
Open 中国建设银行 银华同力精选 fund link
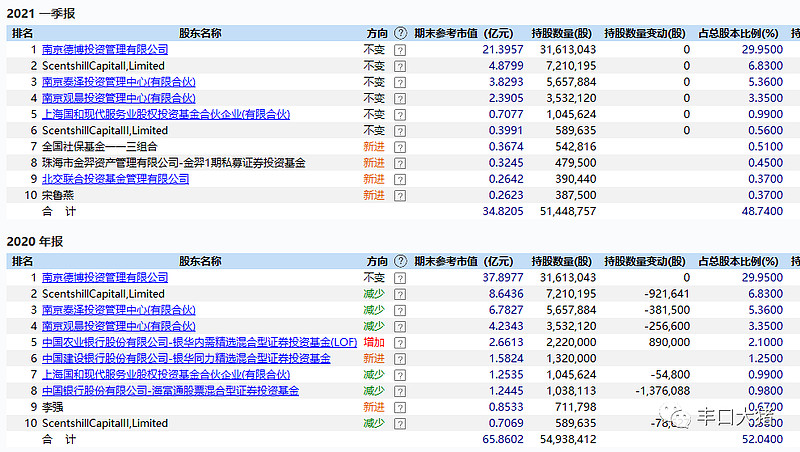(x=186, y=359)
